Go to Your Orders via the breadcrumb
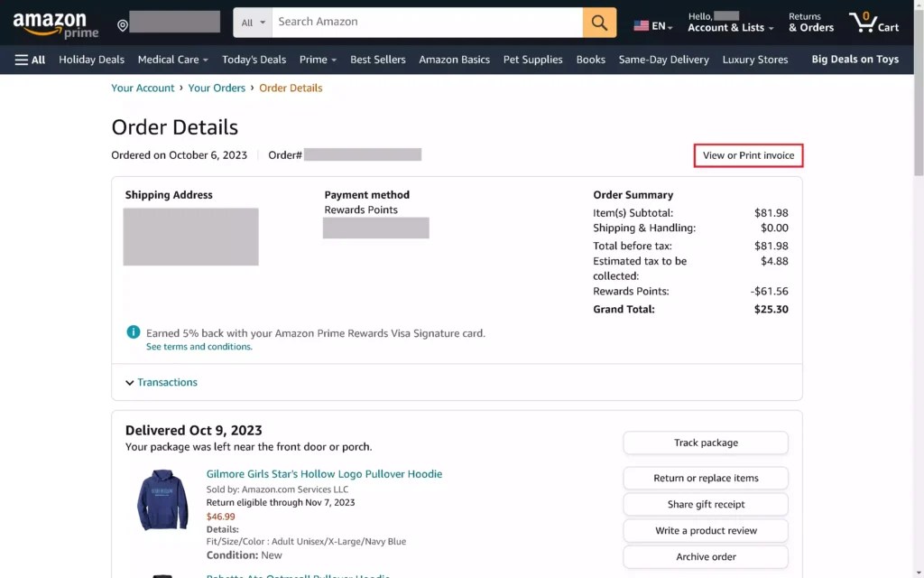924x578 pixels. 215,88
